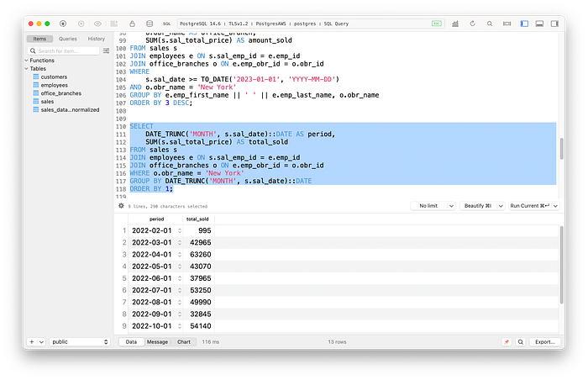
Task: Toggle the left sidebar panel icon
Action: point(524,24)
